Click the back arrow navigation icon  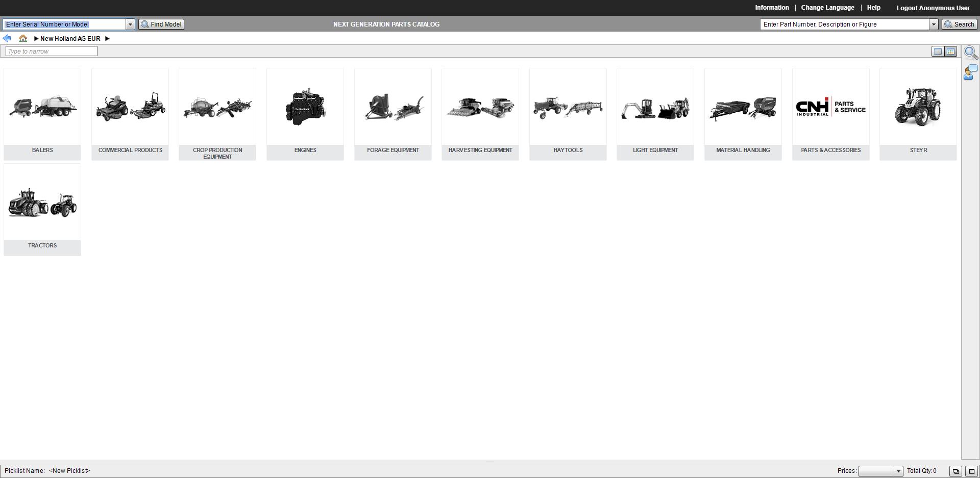tap(7, 38)
